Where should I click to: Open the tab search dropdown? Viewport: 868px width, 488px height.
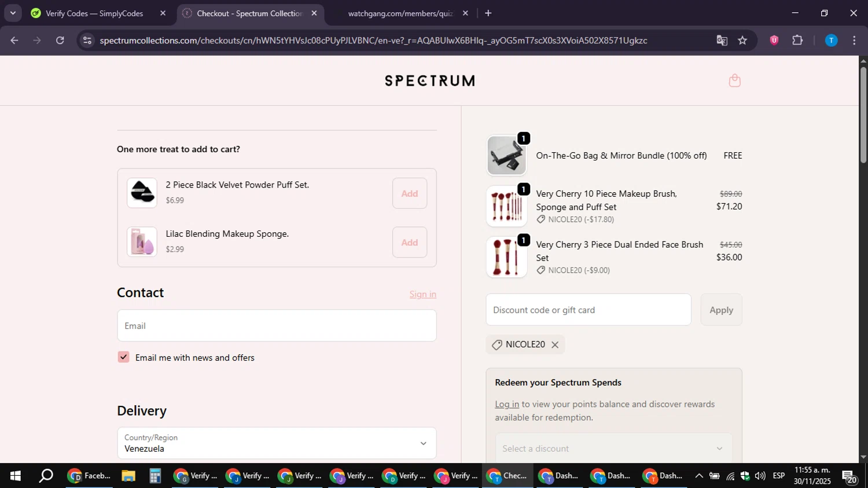coord(13,13)
